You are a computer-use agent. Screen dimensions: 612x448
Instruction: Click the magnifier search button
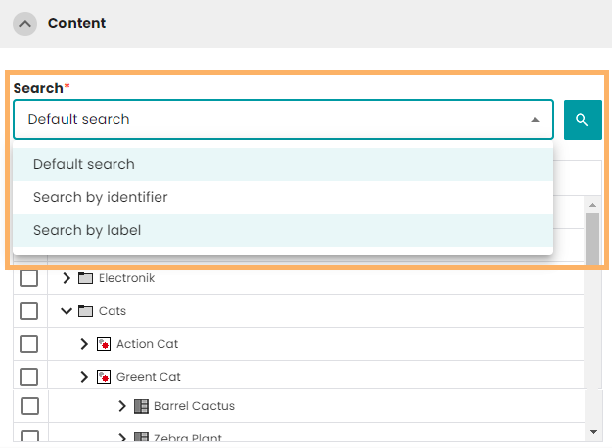point(582,119)
